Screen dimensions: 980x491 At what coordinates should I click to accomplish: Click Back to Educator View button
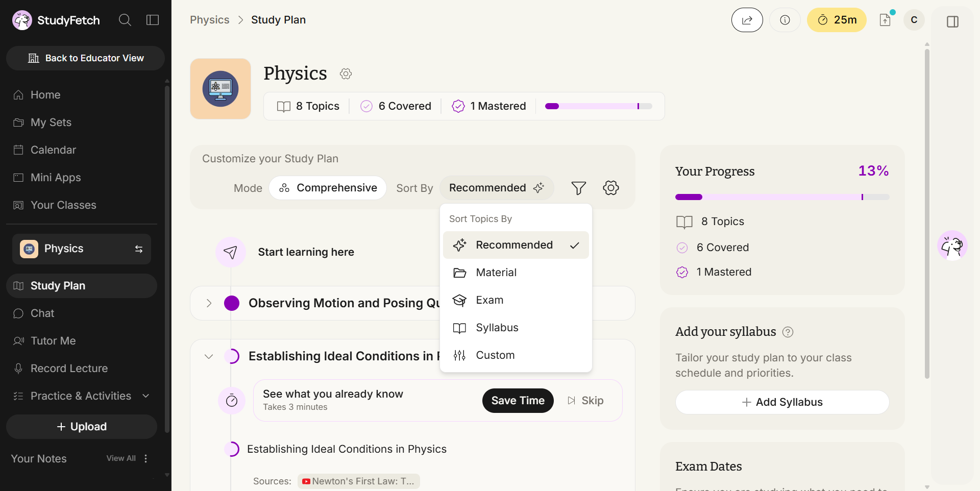85,58
